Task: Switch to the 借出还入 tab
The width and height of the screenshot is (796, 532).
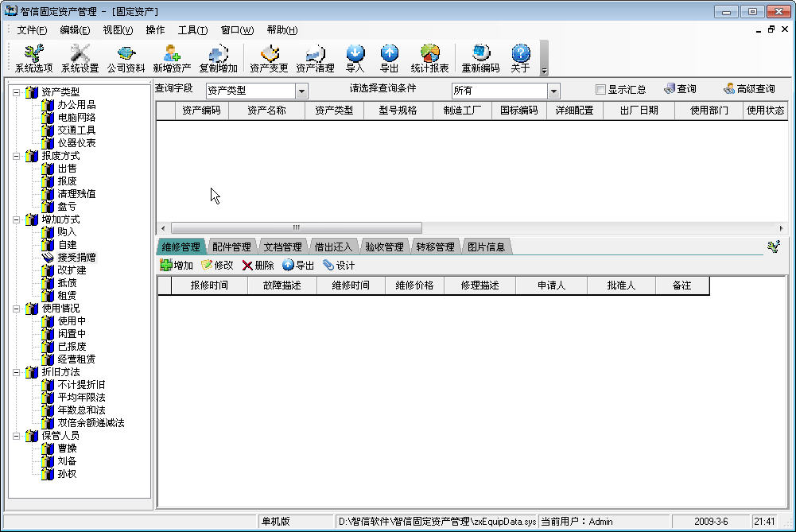Action: coord(333,247)
